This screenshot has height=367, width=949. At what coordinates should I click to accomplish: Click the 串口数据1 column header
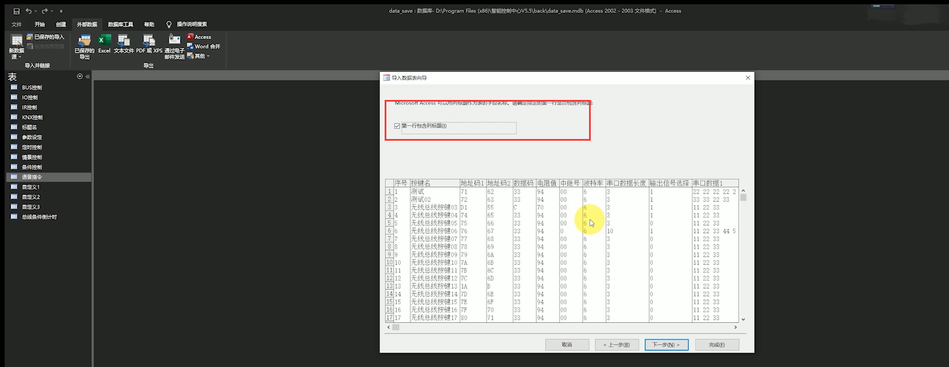point(715,183)
